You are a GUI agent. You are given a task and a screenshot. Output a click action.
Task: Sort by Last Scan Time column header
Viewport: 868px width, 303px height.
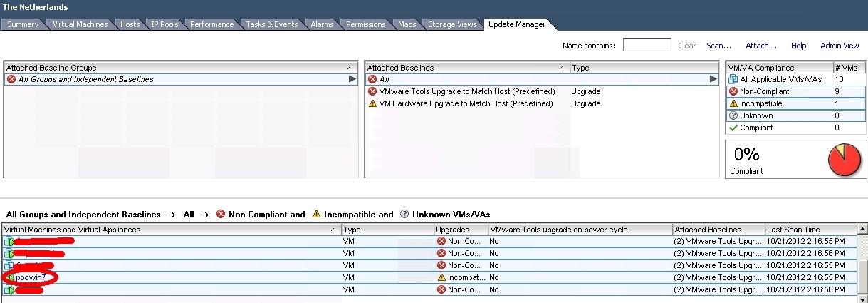click(810, 230)
